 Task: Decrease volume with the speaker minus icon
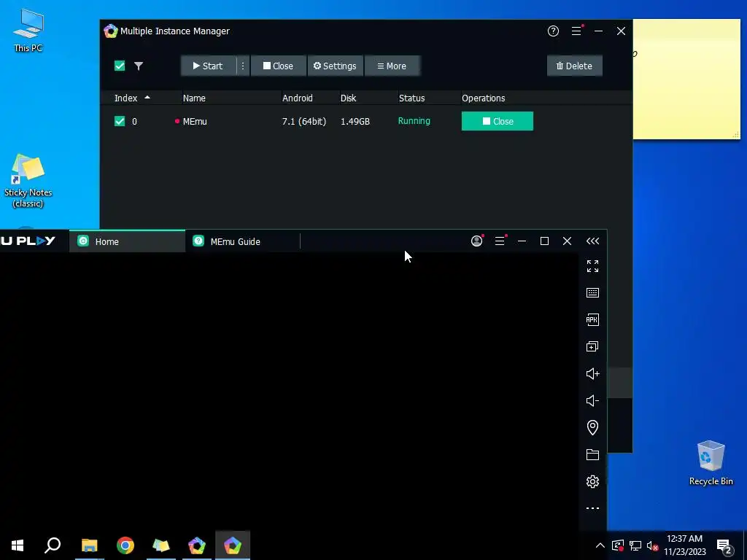pos(592,401)
